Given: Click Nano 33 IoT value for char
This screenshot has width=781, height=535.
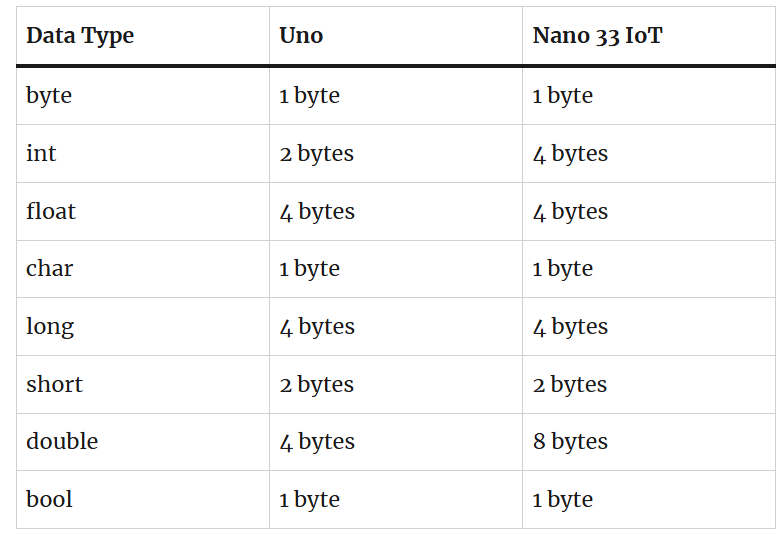Looking at the screenshot, I should coord(562,268).
